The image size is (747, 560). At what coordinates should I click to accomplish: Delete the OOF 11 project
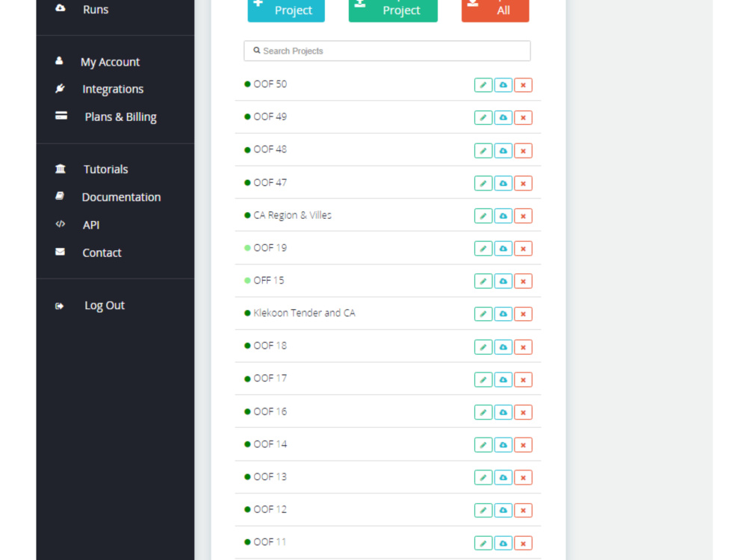click(523, 544)
